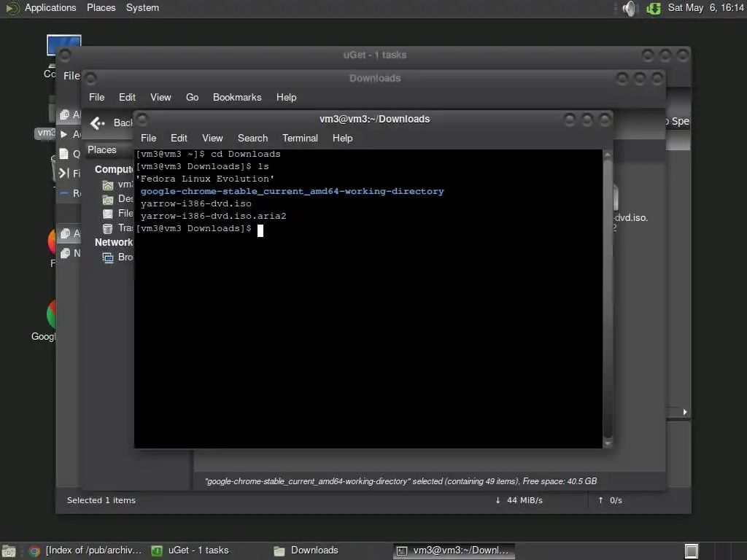Click 'Selected 1 items' in uGet status bar
This screenshot has width=747, height=560.
click(101, 500)
